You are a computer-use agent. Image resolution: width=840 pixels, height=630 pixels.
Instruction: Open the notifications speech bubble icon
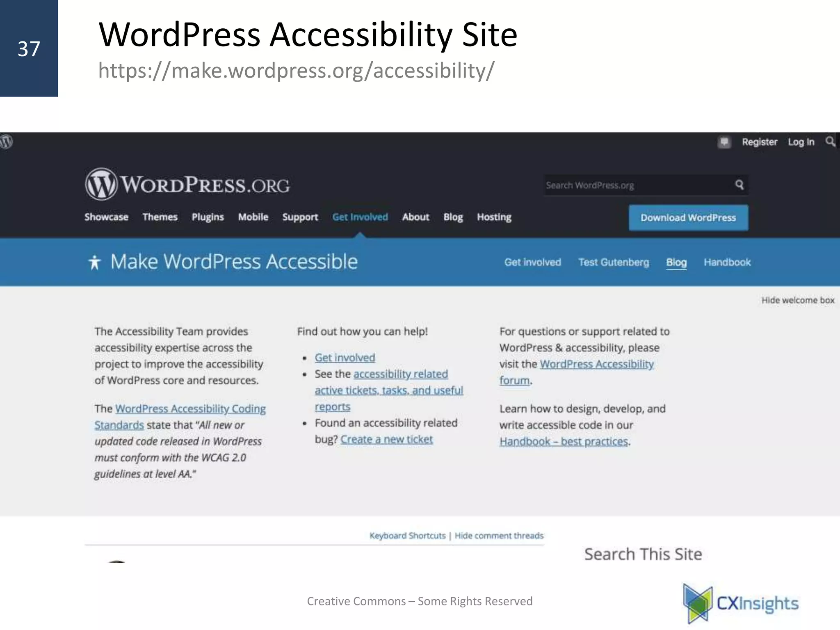[724, 142]
